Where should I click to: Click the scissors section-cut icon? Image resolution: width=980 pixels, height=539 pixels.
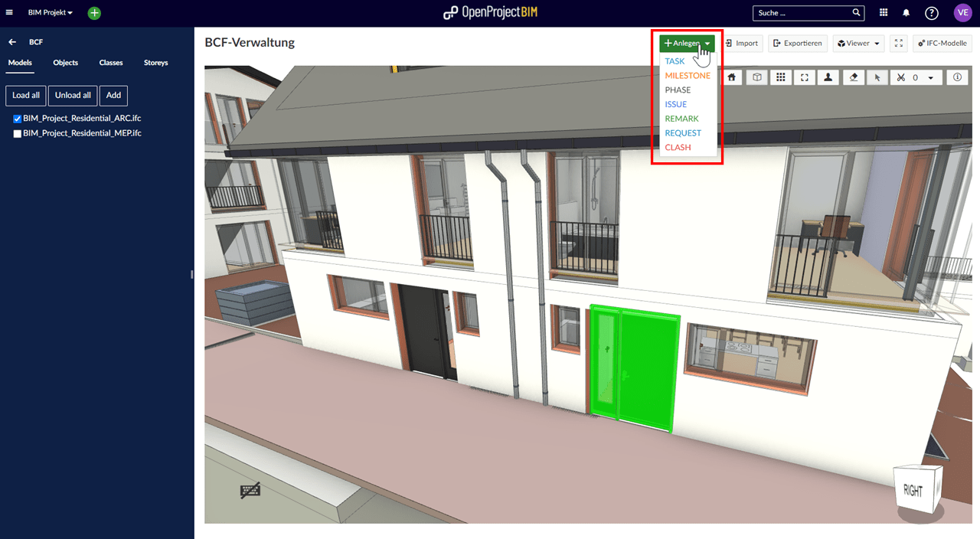point(903,77)
